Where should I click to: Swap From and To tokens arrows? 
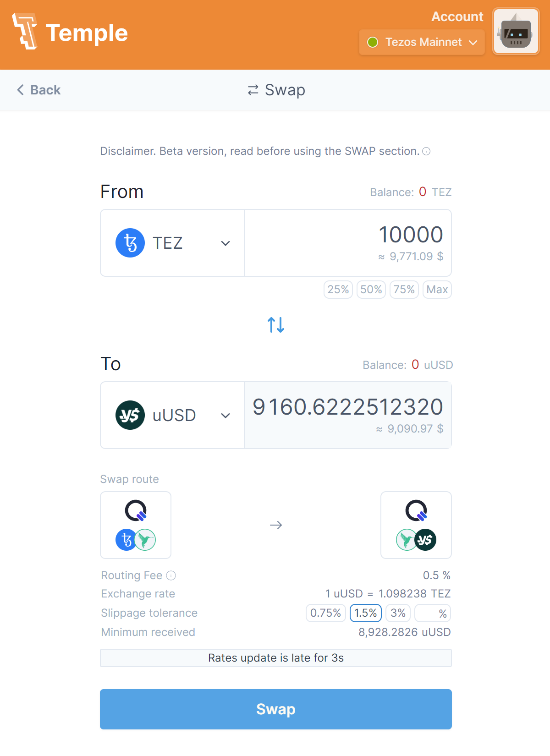(276, 325)
